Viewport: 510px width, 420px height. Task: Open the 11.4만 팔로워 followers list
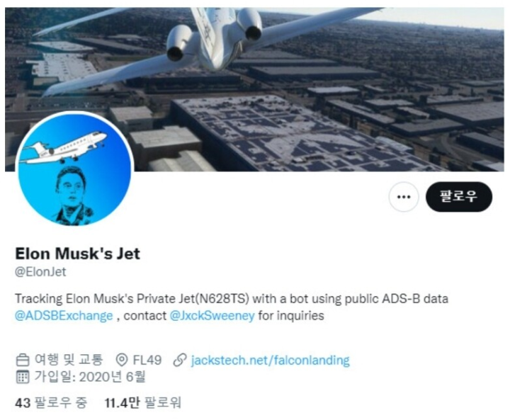[x=143, y=403]
